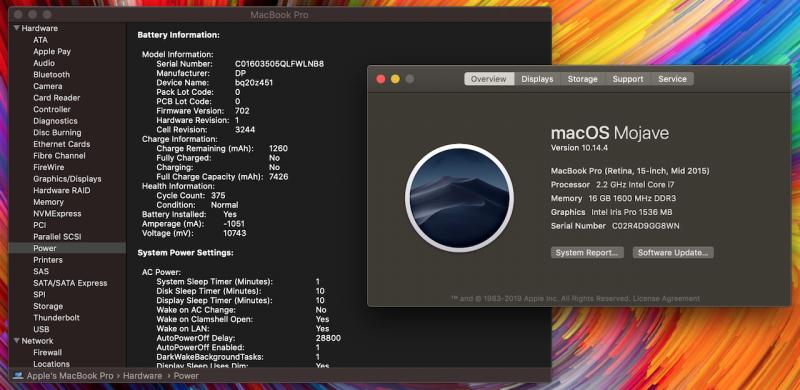Close the About This Mac window
The image size is (800, 390).
click(x=381, y=79)
